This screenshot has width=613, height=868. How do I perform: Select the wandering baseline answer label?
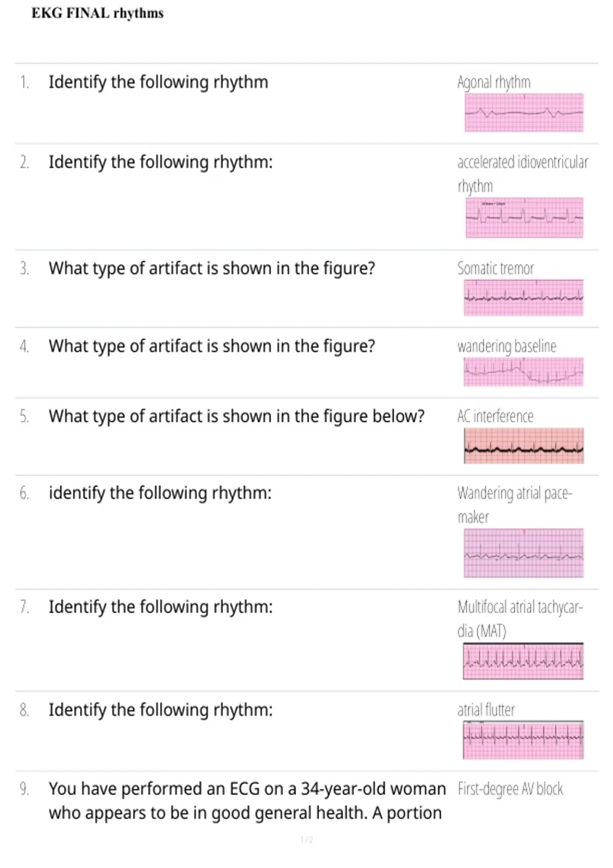point(507,346)
